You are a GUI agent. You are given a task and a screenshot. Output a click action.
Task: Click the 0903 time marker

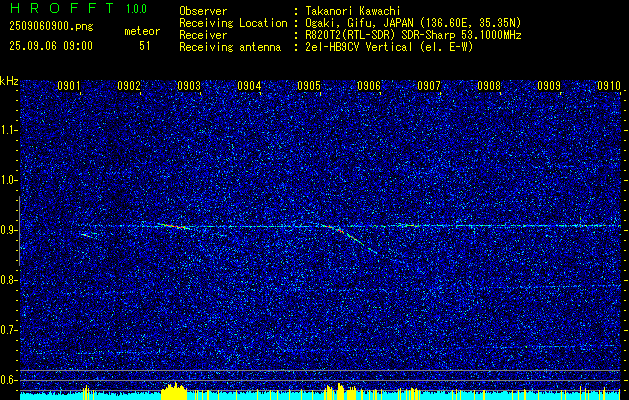pyautogui.click(x=189, y=86)
